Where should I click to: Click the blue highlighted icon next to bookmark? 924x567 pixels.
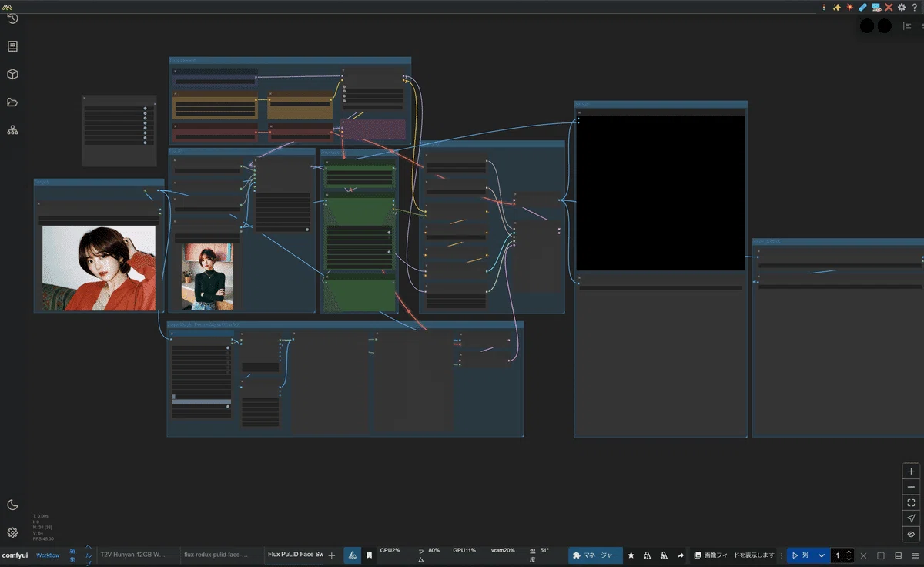coord(352,555)
